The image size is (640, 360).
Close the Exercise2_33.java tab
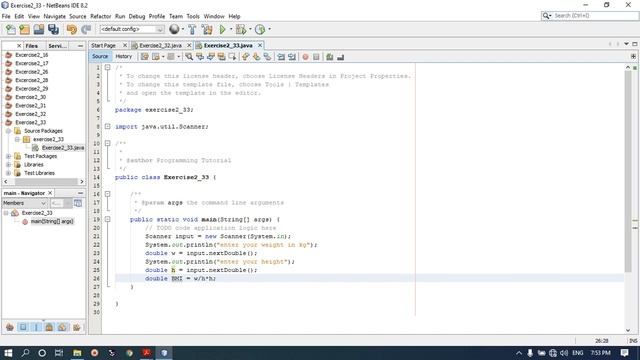click(x=260, y=45)
